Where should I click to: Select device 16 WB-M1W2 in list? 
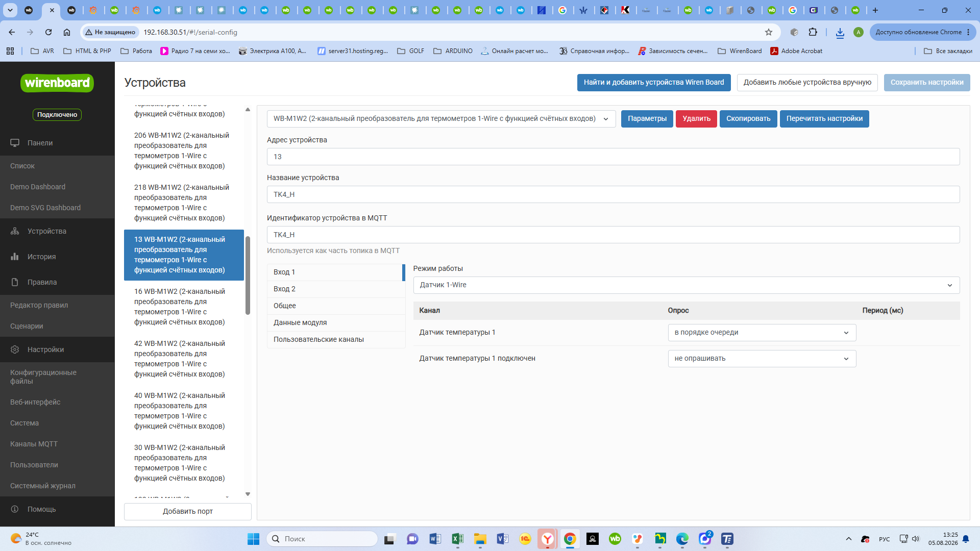click(x=184, y=307)
